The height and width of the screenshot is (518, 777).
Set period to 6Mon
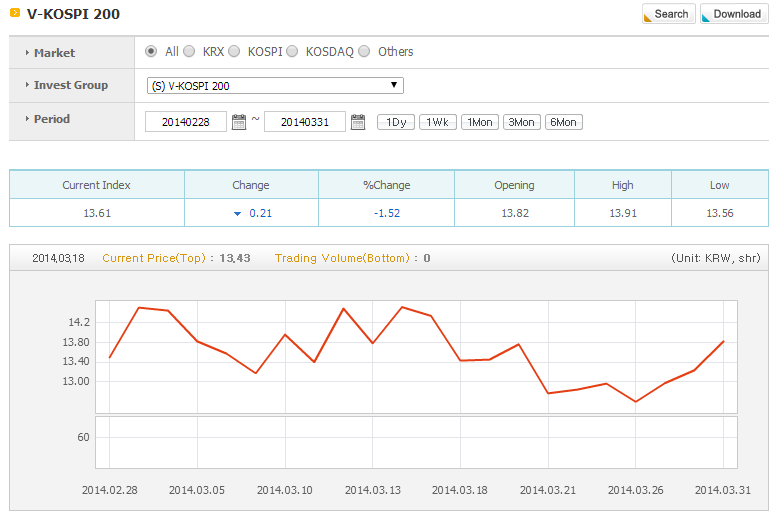(564, 122)
